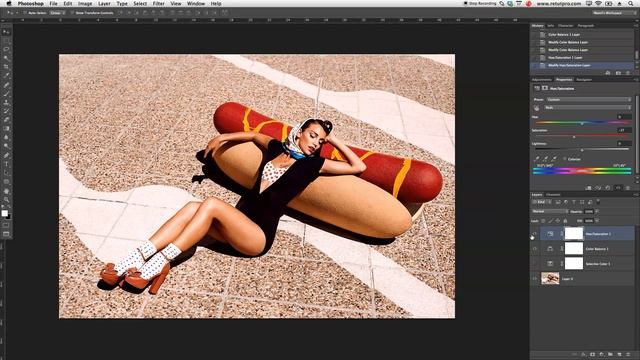Open the workspace switcher dropdown

(613, 13)
